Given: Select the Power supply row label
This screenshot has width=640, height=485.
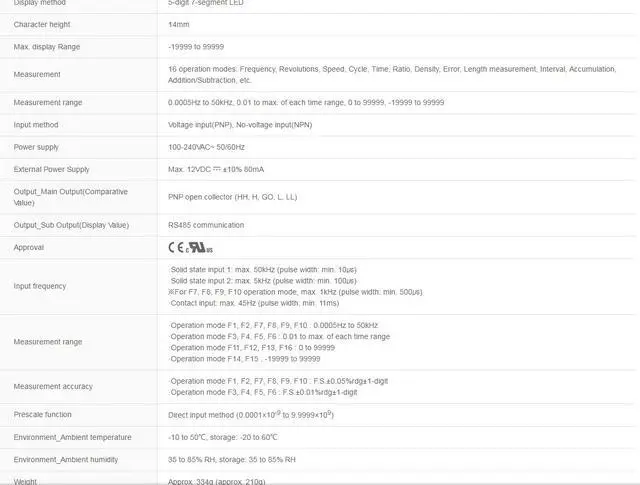Looking at the screenshot, I should [36, 147].
